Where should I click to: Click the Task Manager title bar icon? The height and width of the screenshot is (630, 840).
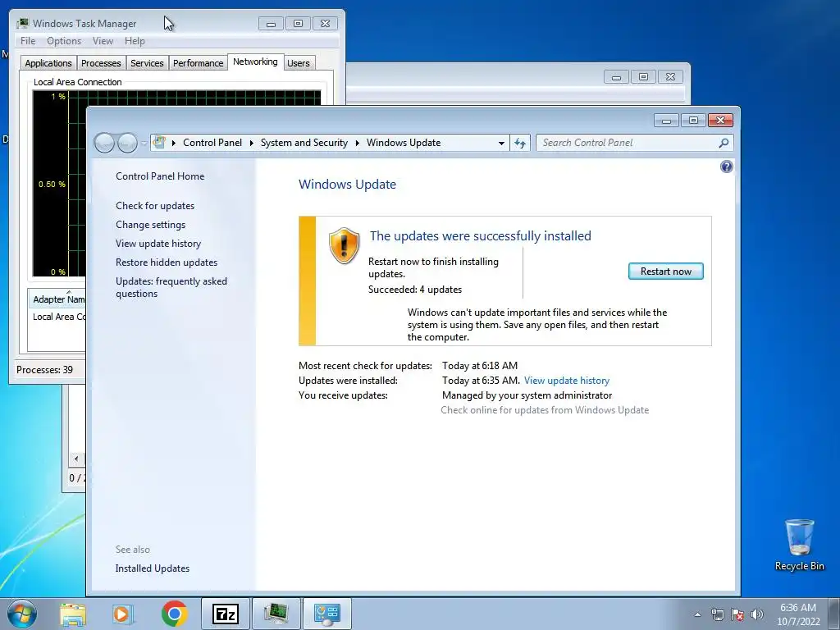click(x=22, y=24)
